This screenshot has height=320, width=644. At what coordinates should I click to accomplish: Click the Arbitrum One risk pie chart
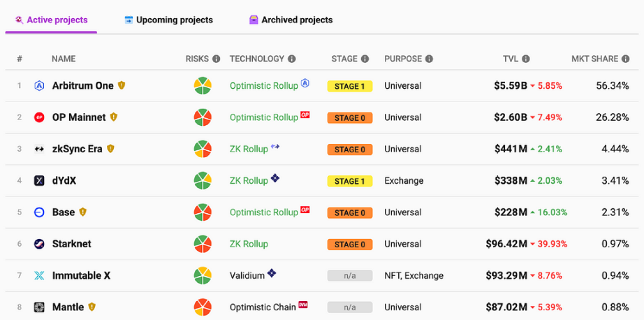tap(203, 86)
